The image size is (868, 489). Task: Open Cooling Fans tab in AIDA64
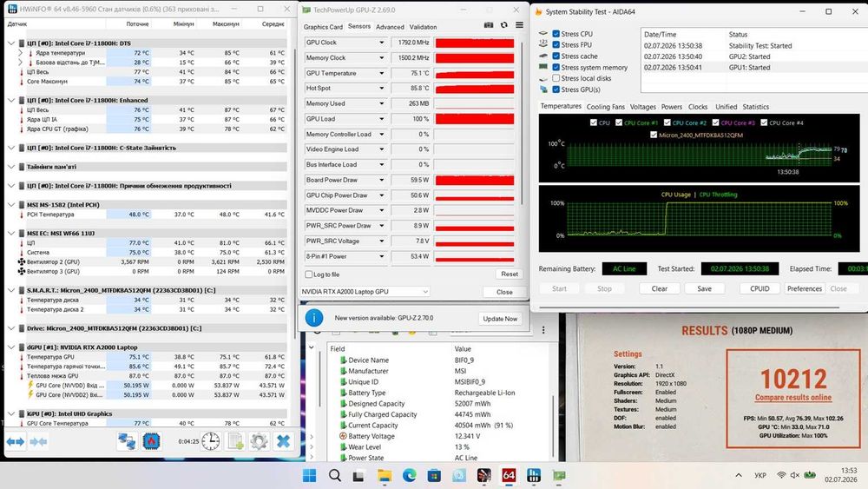pyautogui.click(x=605, y=106)
